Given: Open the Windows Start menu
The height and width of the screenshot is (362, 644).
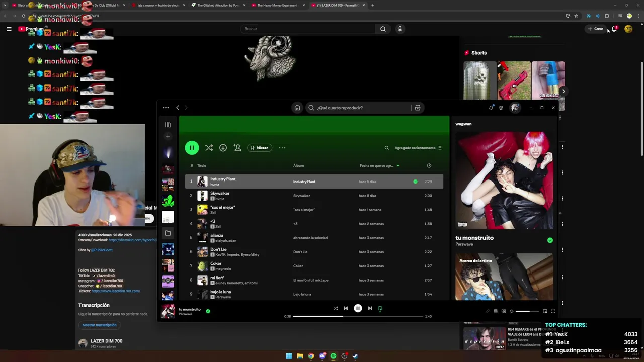Looking at the screenshot, I should 289,356.
